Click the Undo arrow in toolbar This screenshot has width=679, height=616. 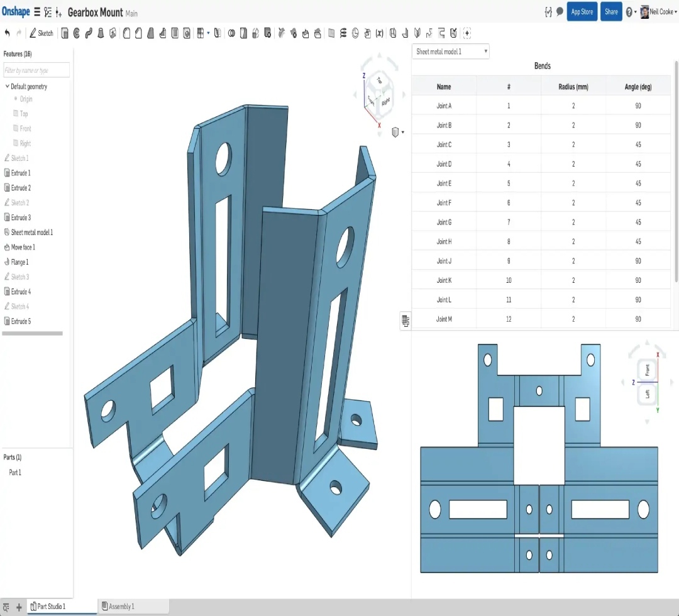point(8,33)
